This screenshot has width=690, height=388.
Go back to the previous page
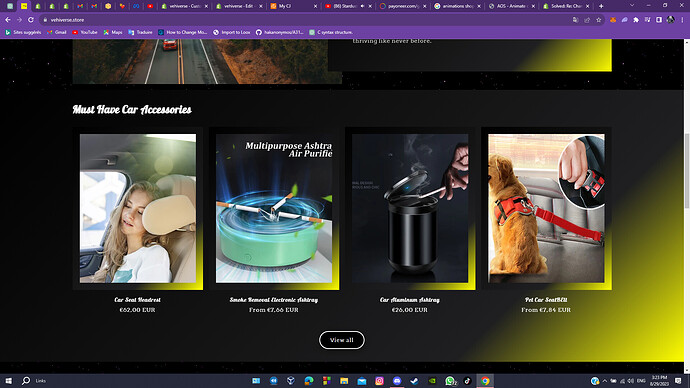pyautogui.click(x=8, y=20)
